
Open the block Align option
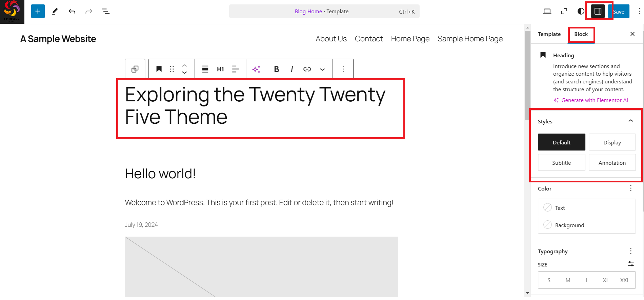click(x=205, y=69)
